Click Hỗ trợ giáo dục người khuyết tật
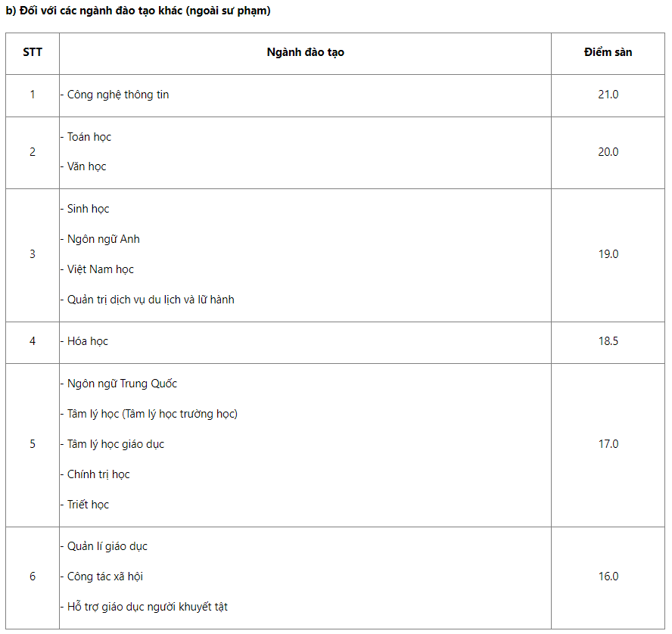 pyautogui.click(x=148, y=607)
